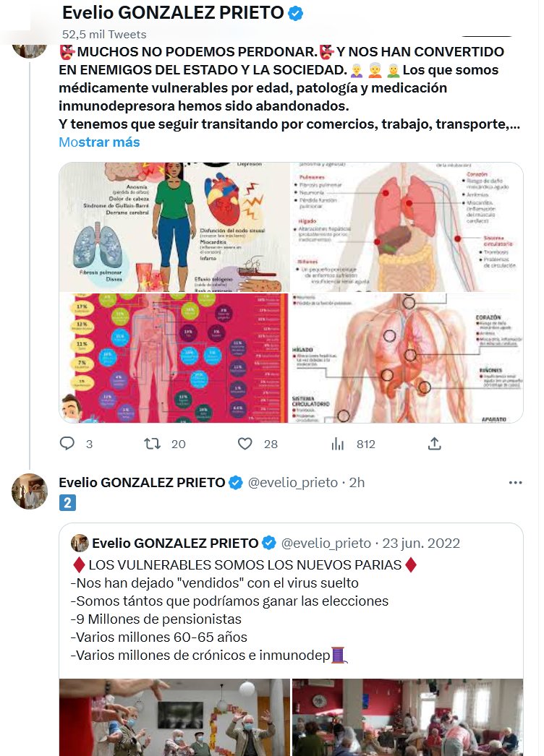Viewport: 544px width, 756px height.
Task: Open the tweet's 2h timestamp link
Action: (x=357, y=483)
